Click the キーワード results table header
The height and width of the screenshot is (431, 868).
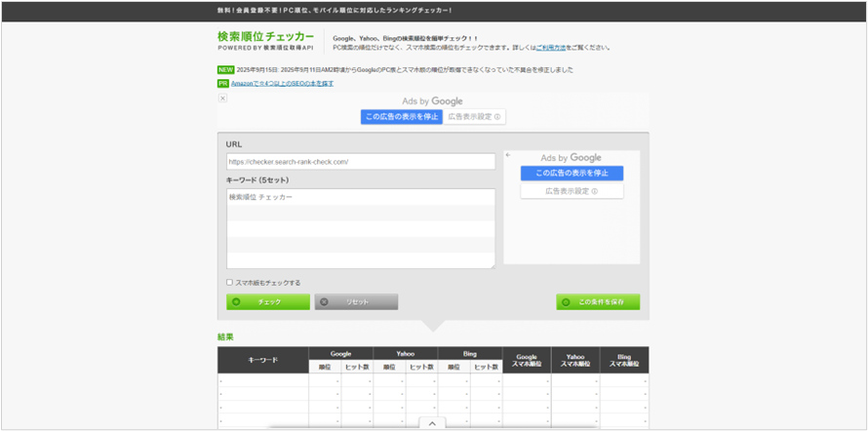click(x=262, y=361)
